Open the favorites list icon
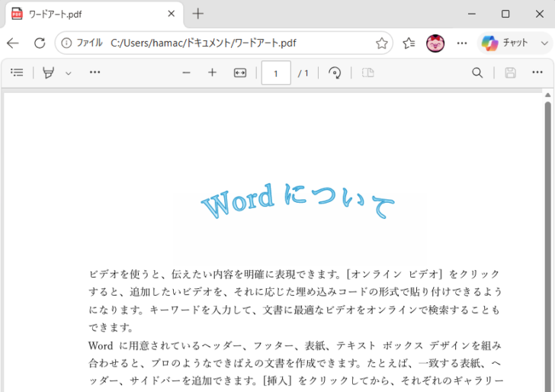 pos(409,43)
